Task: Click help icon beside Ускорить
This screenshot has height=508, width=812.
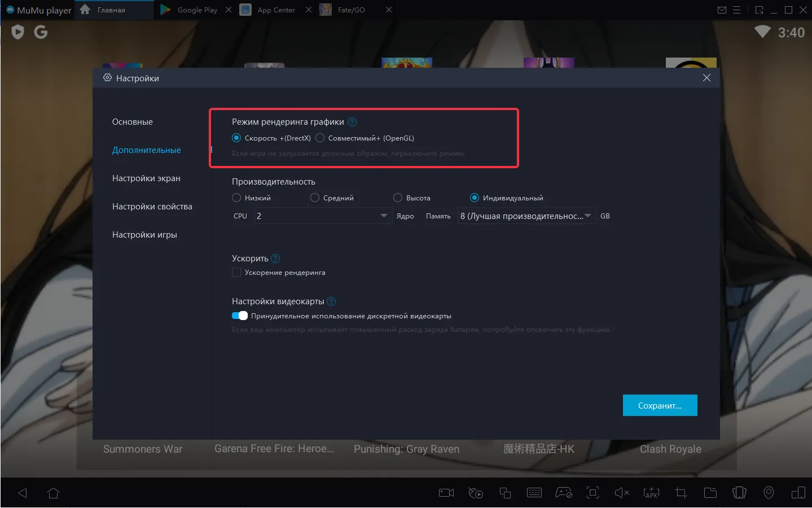Action: click(275, 259)
